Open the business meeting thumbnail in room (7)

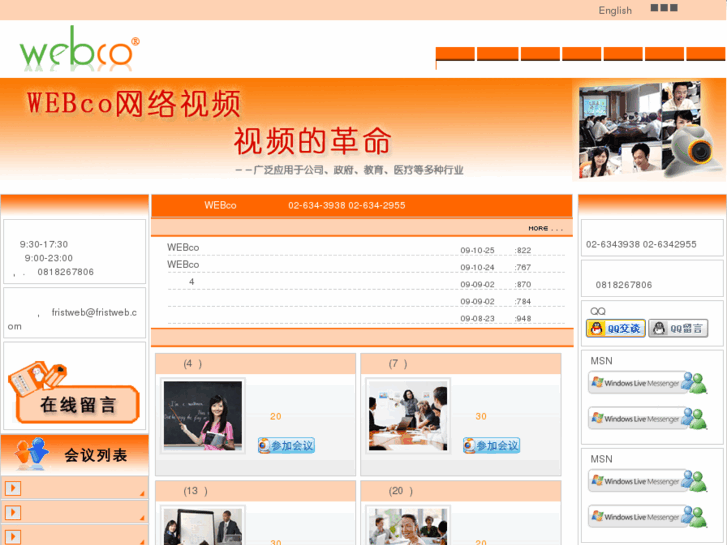click(x=408, y=416)
